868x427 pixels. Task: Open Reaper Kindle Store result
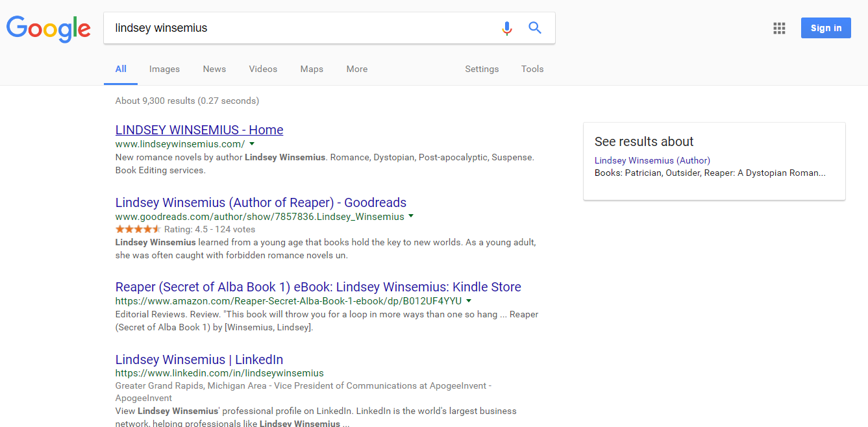pos(318,287)
